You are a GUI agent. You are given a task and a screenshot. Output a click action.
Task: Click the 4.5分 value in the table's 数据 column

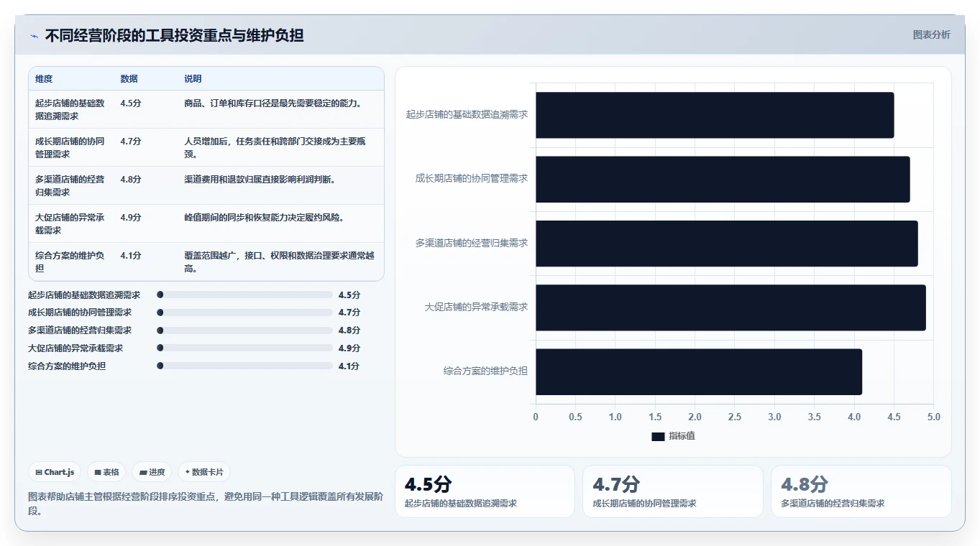(131, 103)
